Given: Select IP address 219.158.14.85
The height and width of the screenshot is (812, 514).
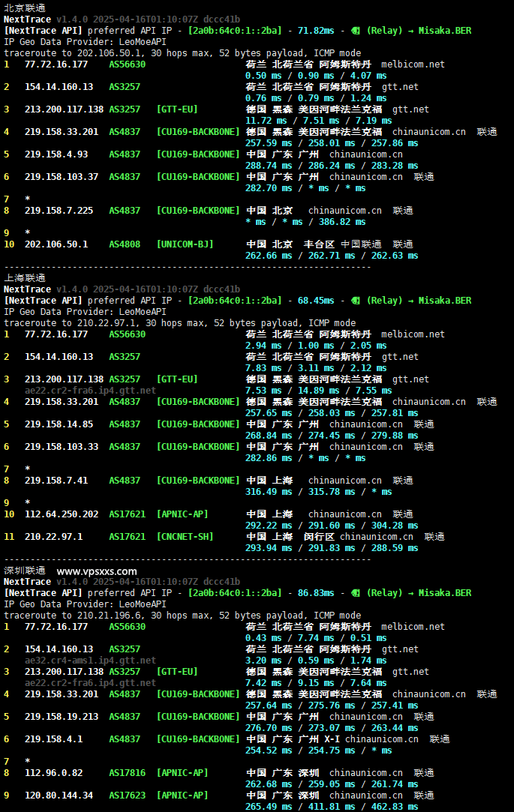Looking at the screenshot, I should 59,424.
